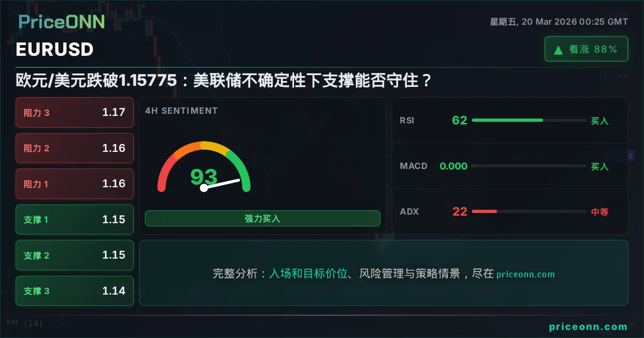This screenshot has height=338, width=644.
Task: Click the EURUSD symbol title
Action: click(55, 49)
